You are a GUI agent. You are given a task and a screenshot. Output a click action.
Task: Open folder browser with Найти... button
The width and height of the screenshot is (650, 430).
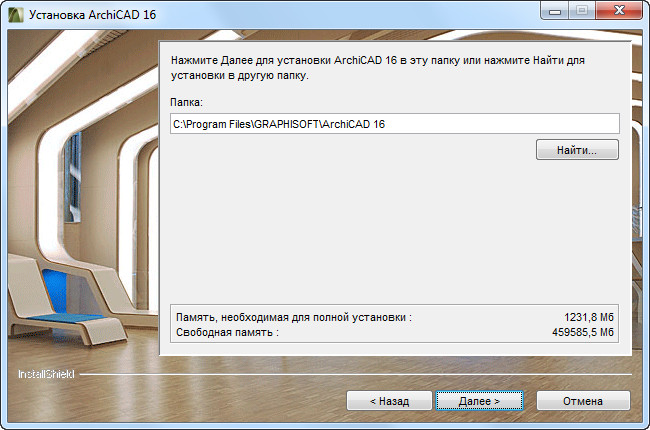pyautogui.click(x=577, y=150)
